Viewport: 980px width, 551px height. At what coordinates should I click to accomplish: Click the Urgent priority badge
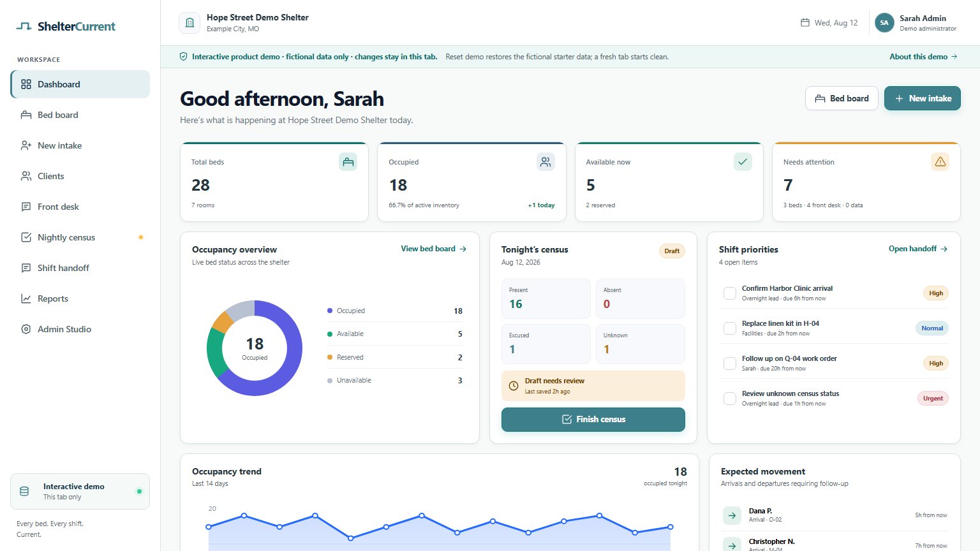click(x=933, y=399)
